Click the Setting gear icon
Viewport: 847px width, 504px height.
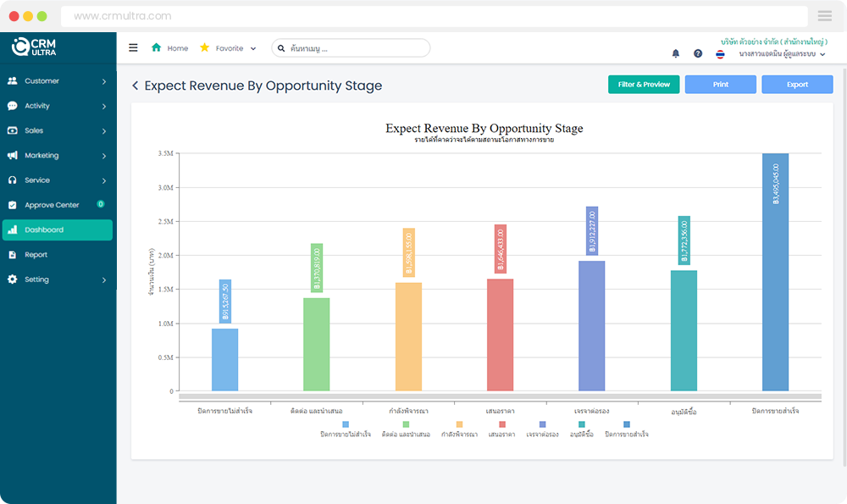[13, 280]
